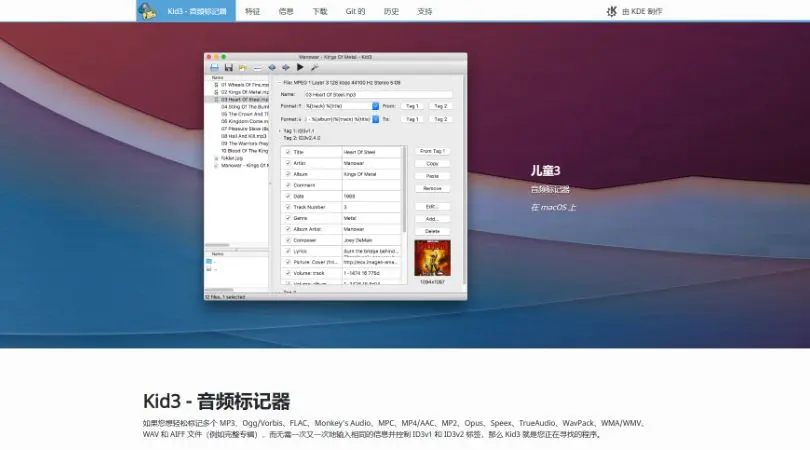The image size is (810, 450).
Task: Open the Format up-arrow dropdown (%{track} %{title})
Action: (376, 106)
